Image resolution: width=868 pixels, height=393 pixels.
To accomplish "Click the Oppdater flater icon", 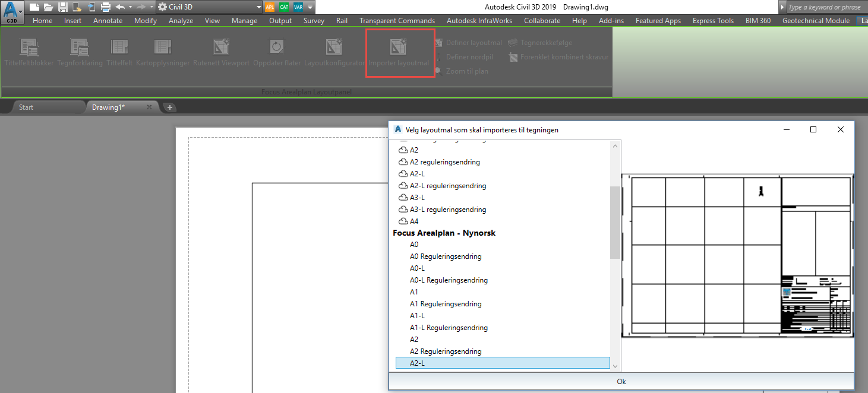I will (276, 47).
